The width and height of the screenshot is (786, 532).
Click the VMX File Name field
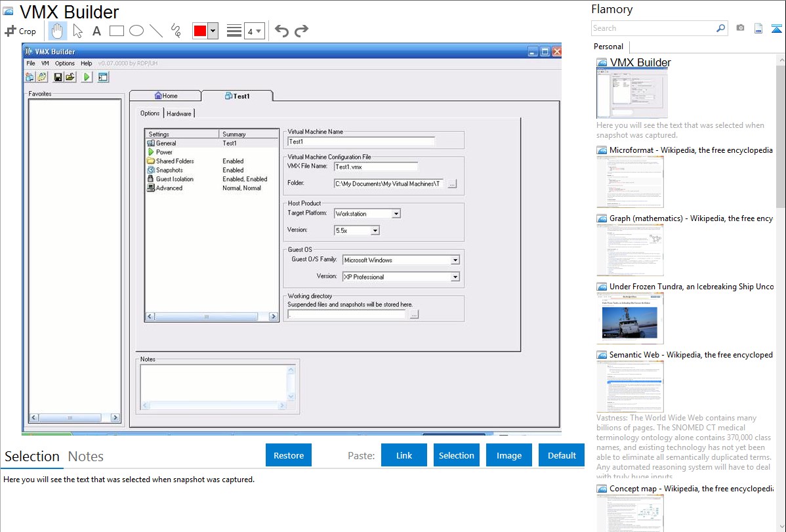tap(376, 167)
